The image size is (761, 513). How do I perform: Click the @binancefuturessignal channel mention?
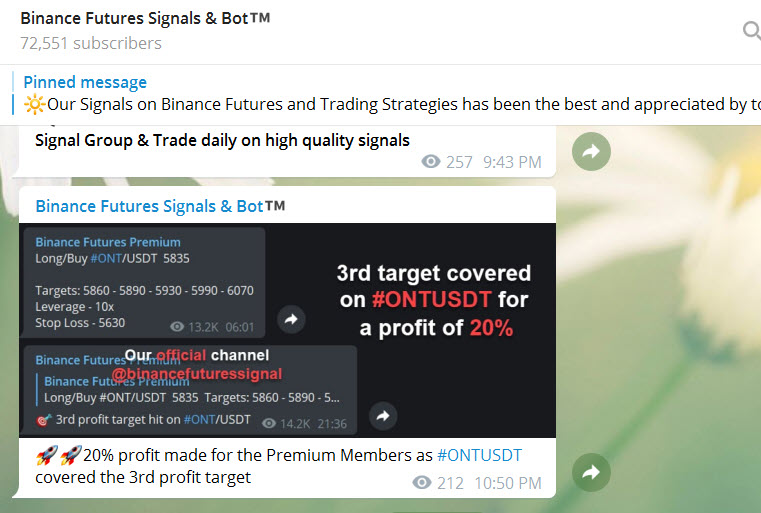(x=197, y=374)
